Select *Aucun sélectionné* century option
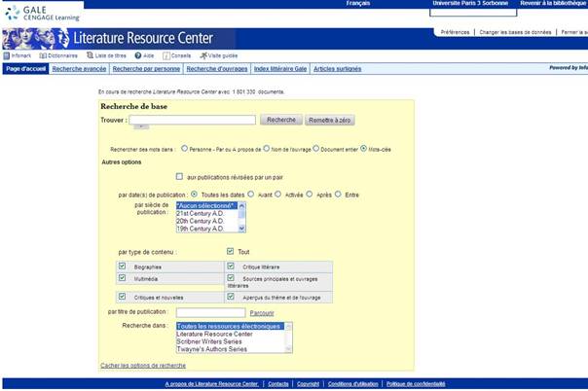Image resolution: width=588 pixels, height=391 pixels. click(x=207, y=205)
